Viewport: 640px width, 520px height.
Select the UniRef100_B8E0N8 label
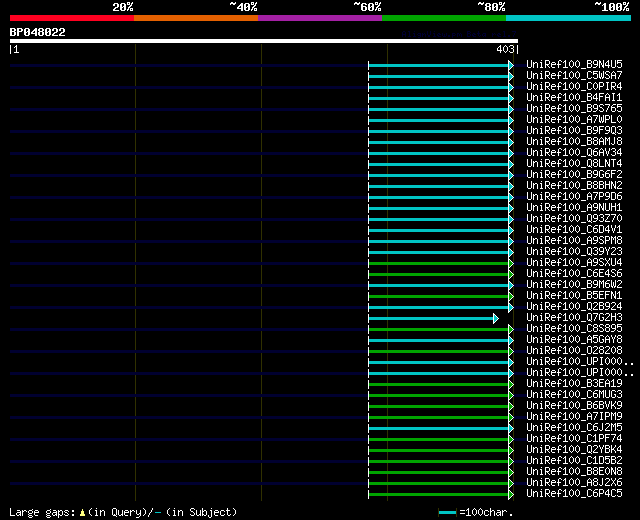[x=574, y=472]
